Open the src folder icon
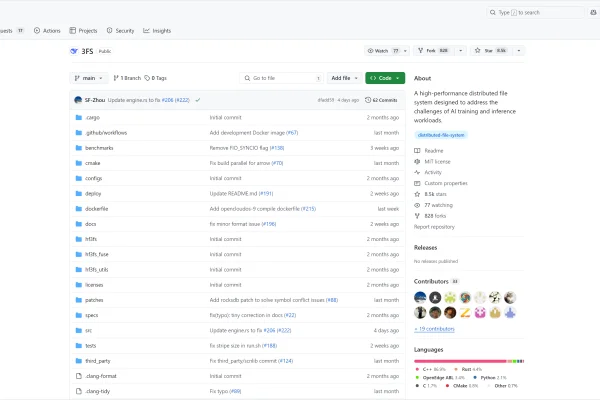 pyautogui.click(x=79, y=330)
